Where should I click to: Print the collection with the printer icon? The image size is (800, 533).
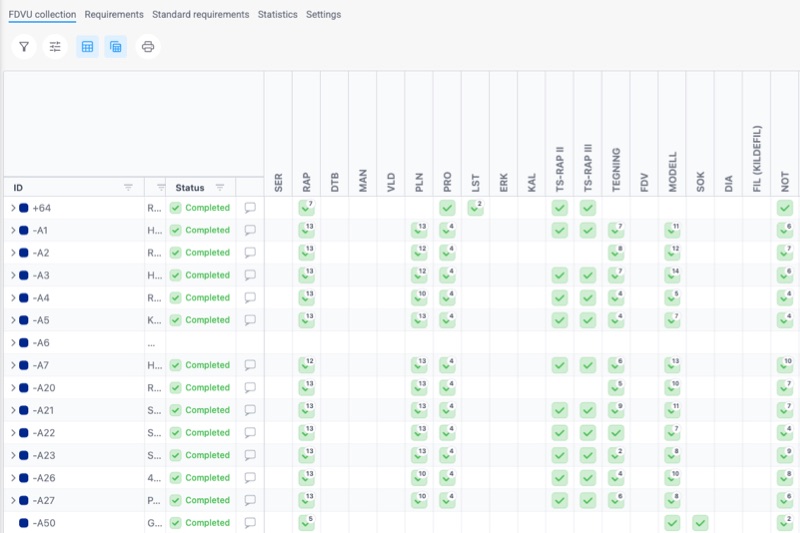coord(148,47)
